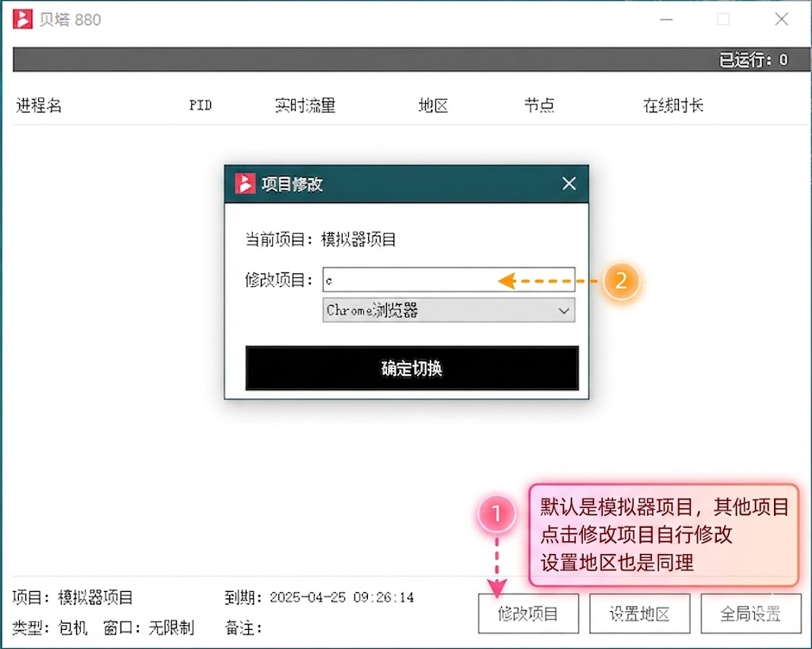Image resolution: width=812 pixels, height=649 pixels.
Task: Open 设置地区 settings
Action: click(x=640, y=613)
